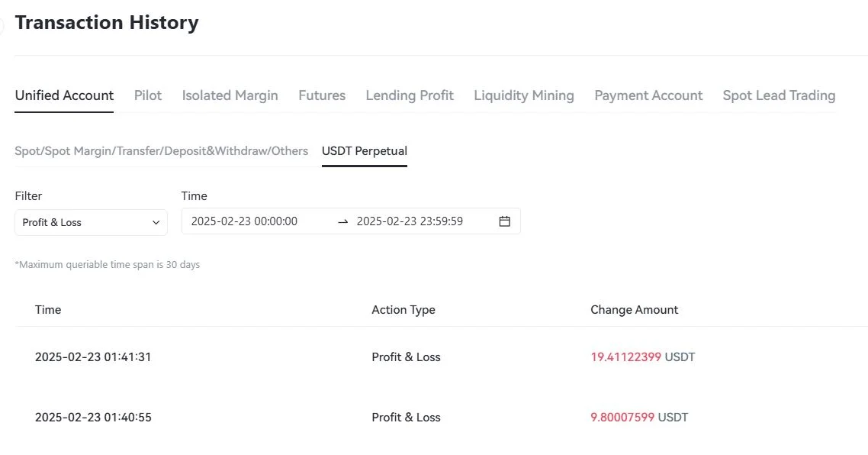Viewport: 868px width, 455px height.
Task: Select the Futures tab
Action: pos(322,95)
